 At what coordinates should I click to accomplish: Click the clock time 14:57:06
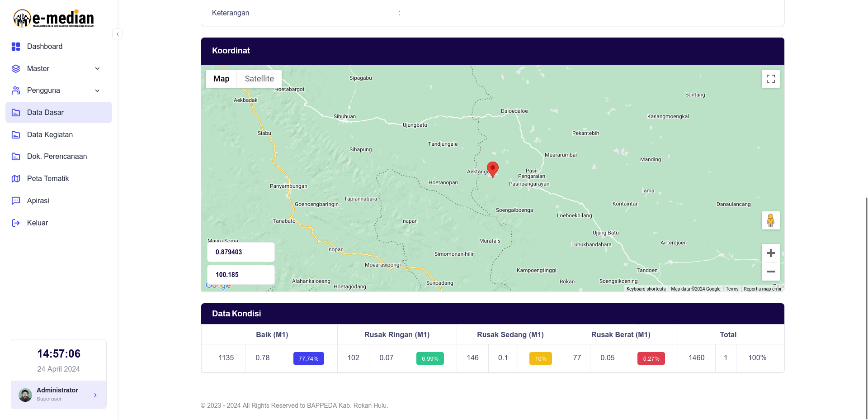click(x=59, y=354)
